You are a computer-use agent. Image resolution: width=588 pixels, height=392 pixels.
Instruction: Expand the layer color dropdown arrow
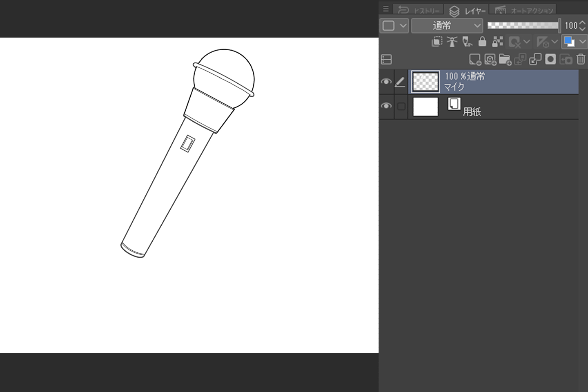(582, 42)
